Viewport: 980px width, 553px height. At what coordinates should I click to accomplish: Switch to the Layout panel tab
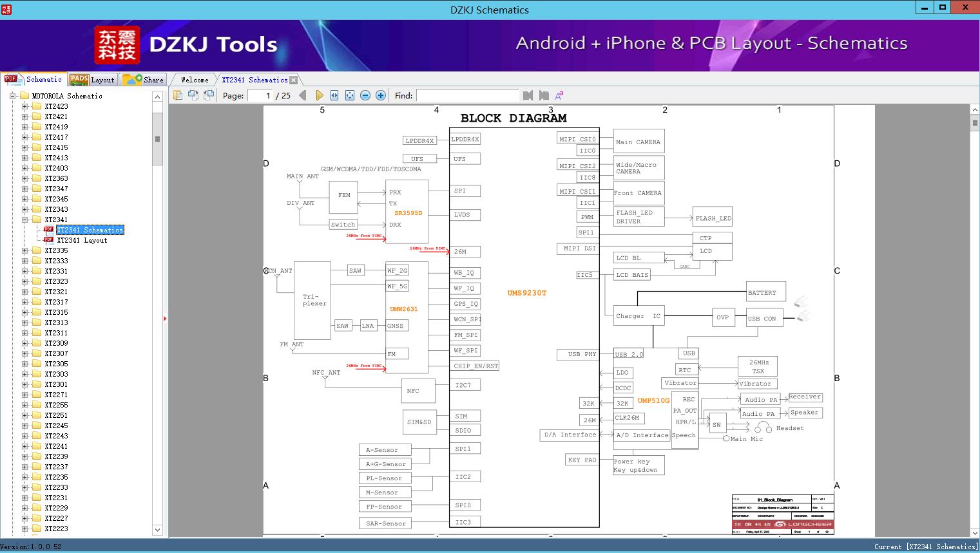92,79
